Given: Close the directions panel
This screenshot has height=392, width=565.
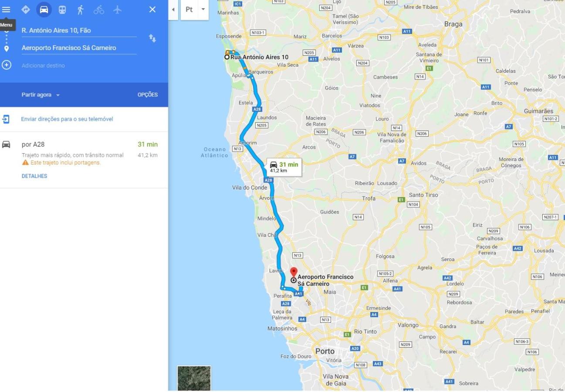Looking at the screenshot, I should pyautogui.click(x=152, y=9).
